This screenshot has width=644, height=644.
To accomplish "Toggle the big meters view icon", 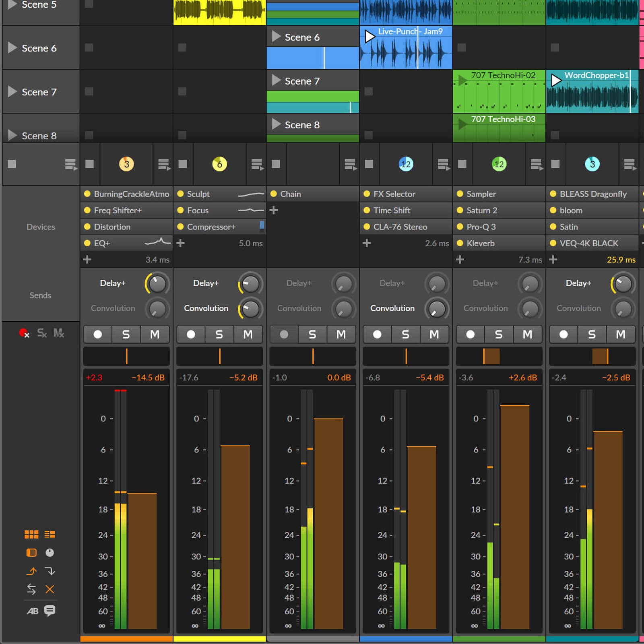I will (x=50, y=535).
